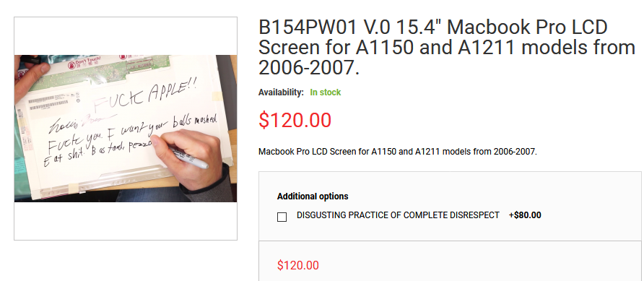Click the marker pen in photo
644x281 pixels.
(188, 157)
